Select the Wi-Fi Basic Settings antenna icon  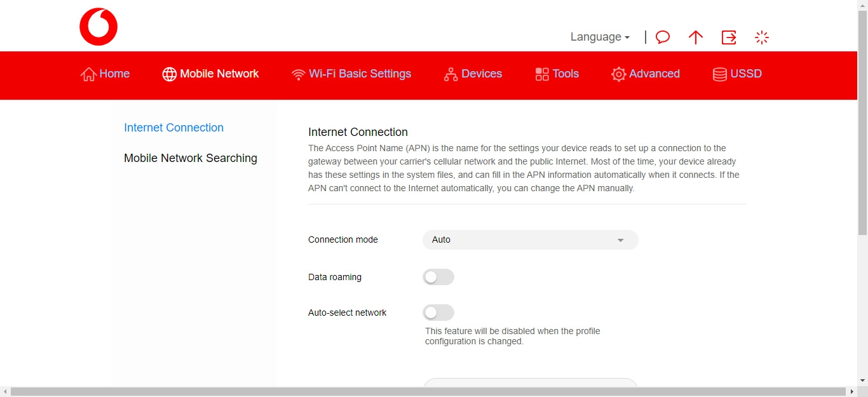tap(299, 74)
